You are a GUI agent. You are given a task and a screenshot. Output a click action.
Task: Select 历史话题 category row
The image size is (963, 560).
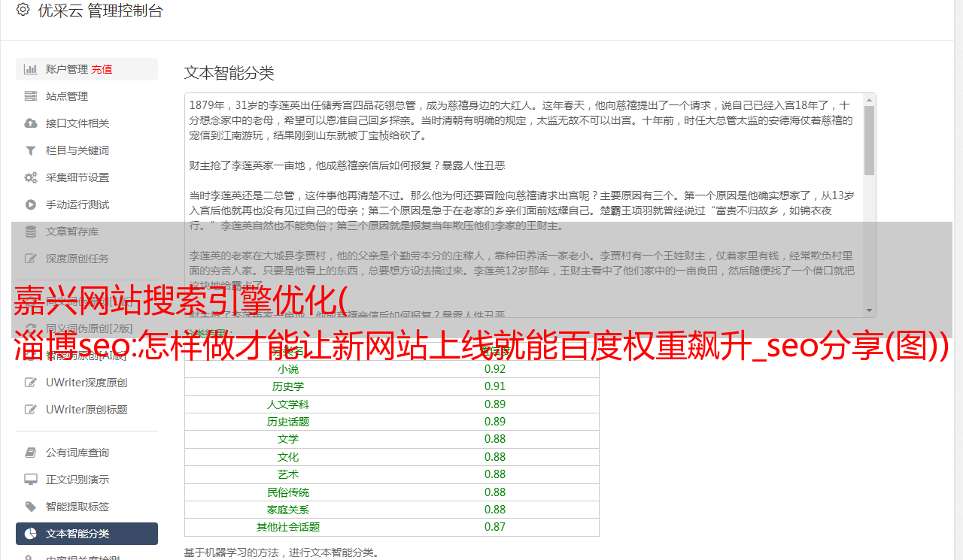point(288,422)
